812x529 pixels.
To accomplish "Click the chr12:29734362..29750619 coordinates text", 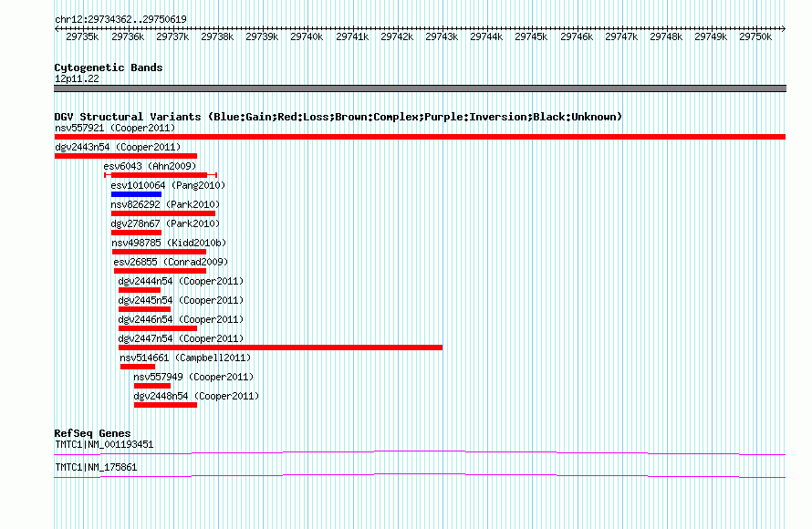I will pos(120,19).
